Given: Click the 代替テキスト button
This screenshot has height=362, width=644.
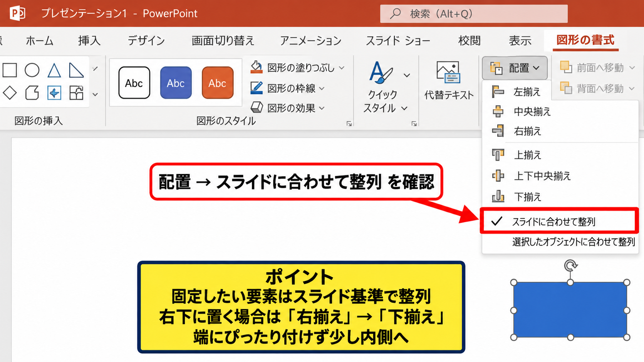Looking at the screenshot, I should point(449,81).
